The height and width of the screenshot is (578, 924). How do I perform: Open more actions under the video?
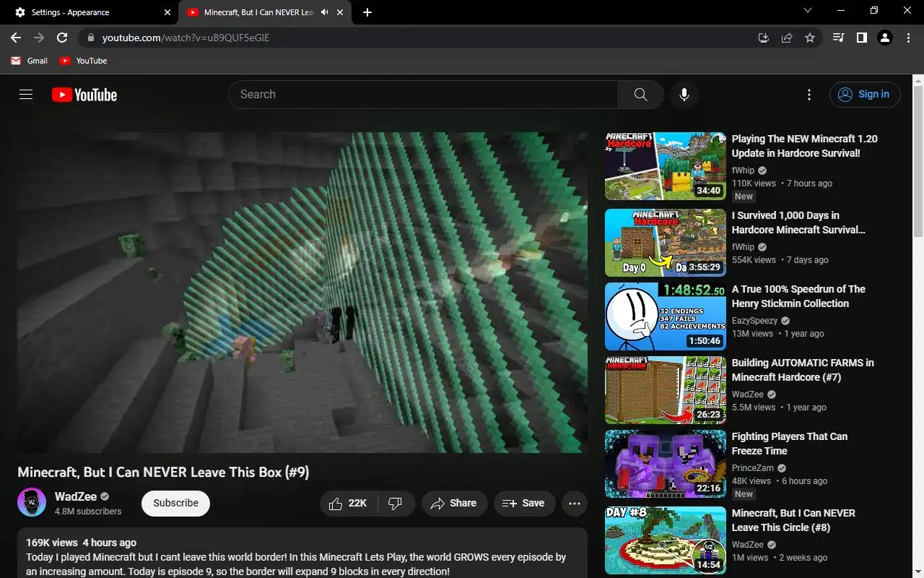pyautogui.click(x=575, y=504)
